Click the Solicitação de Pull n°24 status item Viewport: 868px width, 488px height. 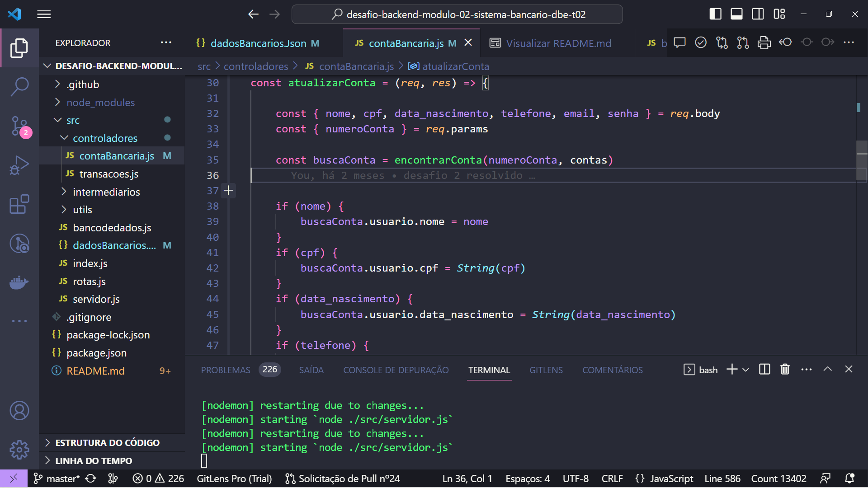pyautogui.click(x=342, y=479)
